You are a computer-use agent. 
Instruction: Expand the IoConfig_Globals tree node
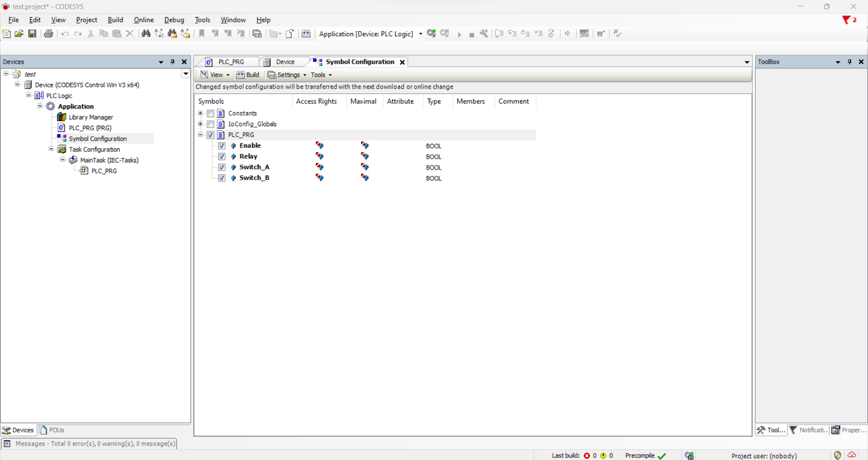[x=200, y=124]
